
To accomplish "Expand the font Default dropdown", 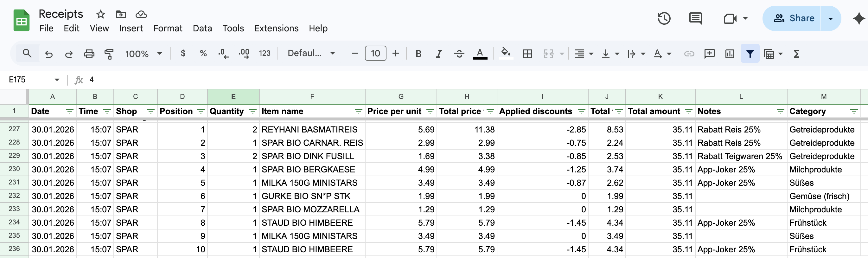I will pyautogui.click(x=311, y=54).
